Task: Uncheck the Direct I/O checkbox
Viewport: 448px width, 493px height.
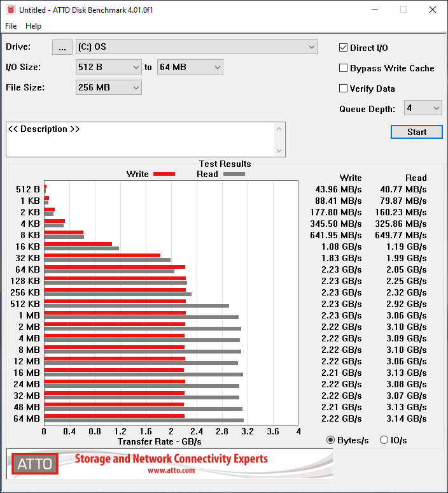Action: 343,48
